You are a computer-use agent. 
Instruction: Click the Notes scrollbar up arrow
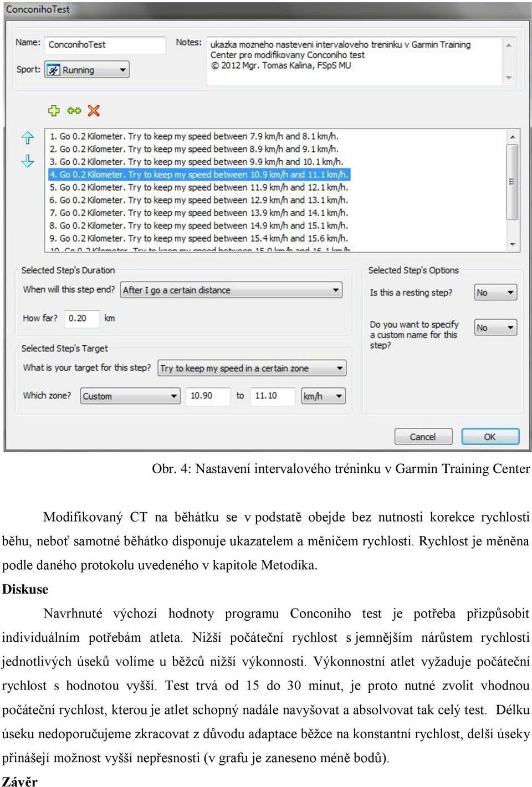(509, 45)
